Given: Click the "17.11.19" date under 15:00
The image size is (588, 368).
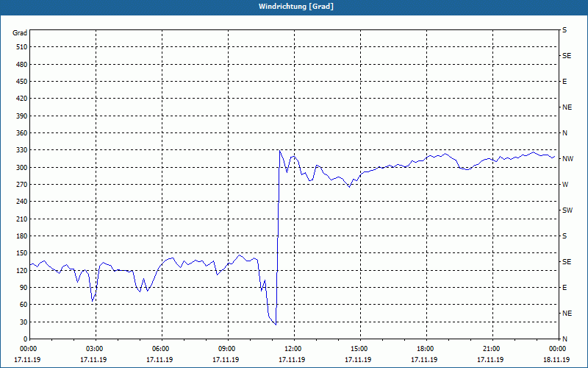Looking at the screenshot, I should pos(358,360).
